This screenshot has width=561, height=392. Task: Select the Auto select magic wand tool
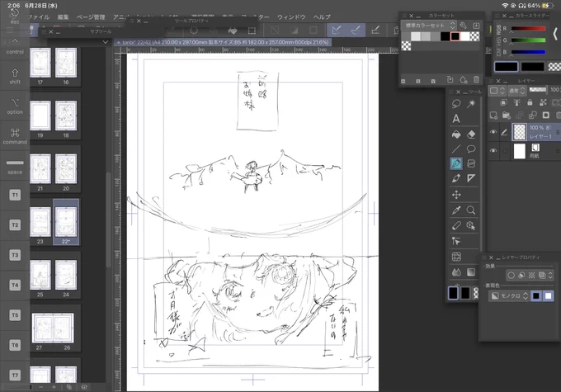[471, 104]
